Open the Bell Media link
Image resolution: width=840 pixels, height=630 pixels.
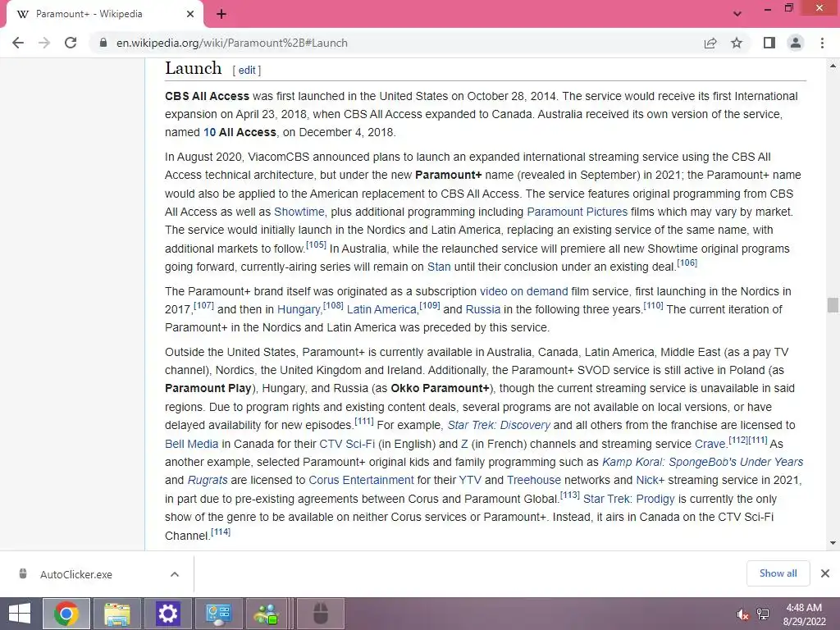click(x=192, y=444)
